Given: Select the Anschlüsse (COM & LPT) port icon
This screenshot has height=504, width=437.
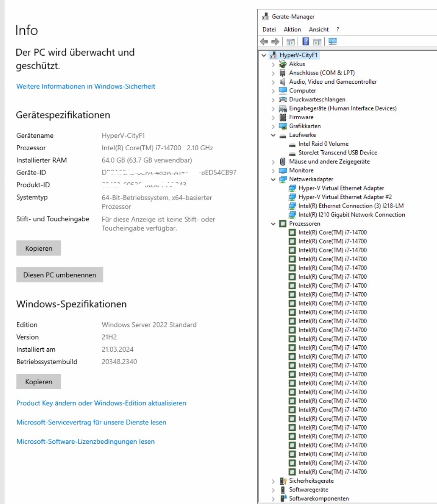Looking at the screenshot, I should pos(283,73).
